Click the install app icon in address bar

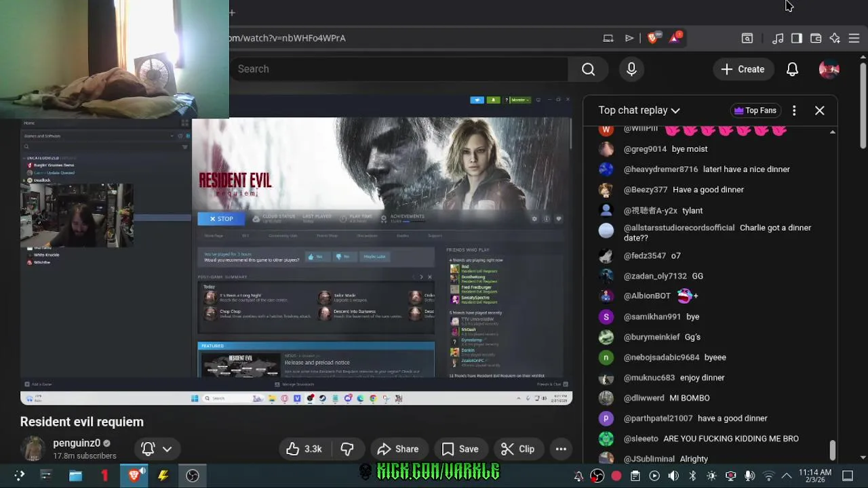(x=608, y=39)
